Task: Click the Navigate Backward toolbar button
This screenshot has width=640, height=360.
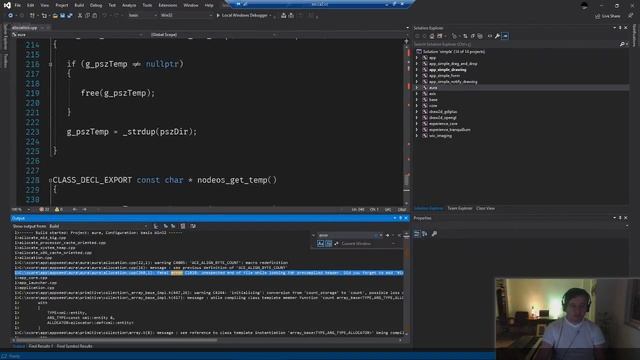Action: tap(10, 16)
